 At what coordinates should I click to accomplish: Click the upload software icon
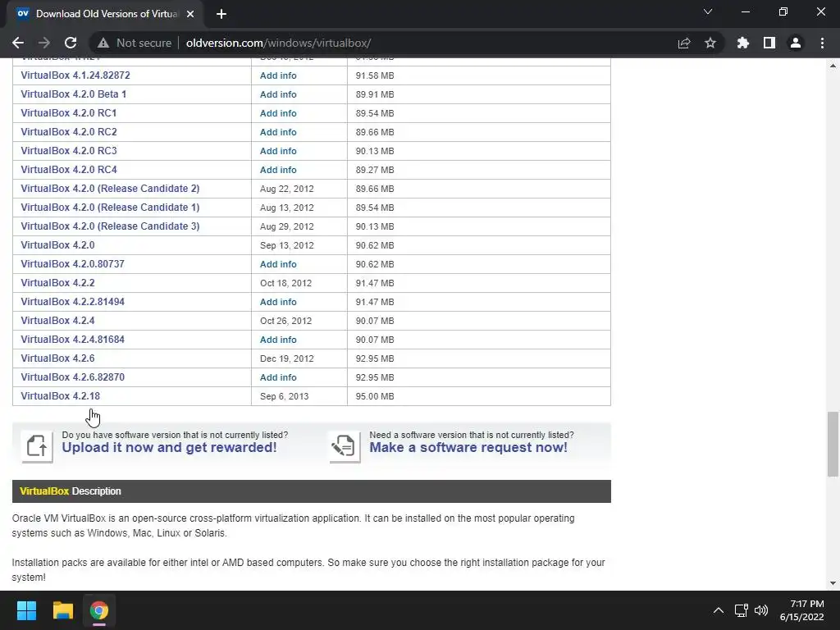(37, 445)
